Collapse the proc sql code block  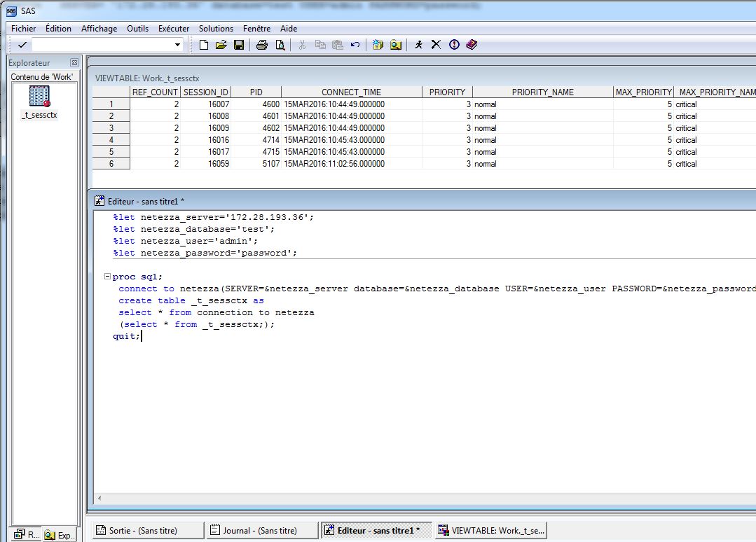107,277
